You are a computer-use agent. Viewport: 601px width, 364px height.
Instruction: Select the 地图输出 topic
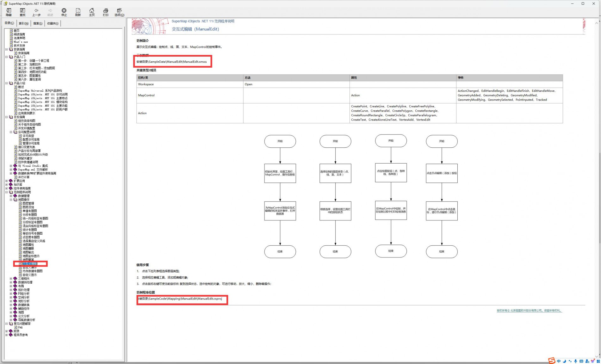pyautogui.click(x=28, y=252)
